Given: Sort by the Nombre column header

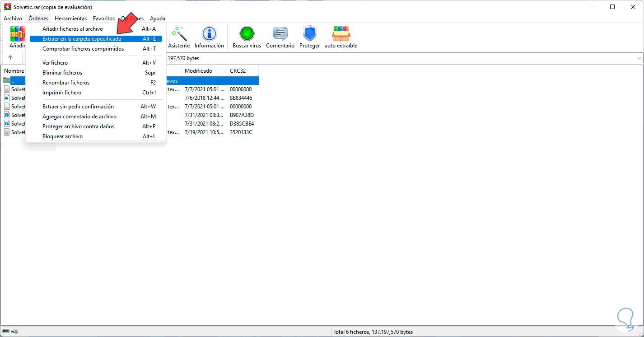Looking at the screenshot, I should point(14,71).
